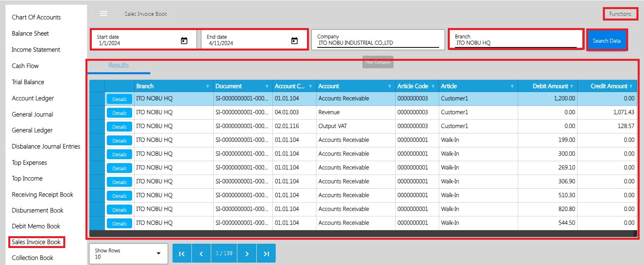This screenshot has height=265, width=644.
Task: Filter the Branch column
Action: (208, 86)
